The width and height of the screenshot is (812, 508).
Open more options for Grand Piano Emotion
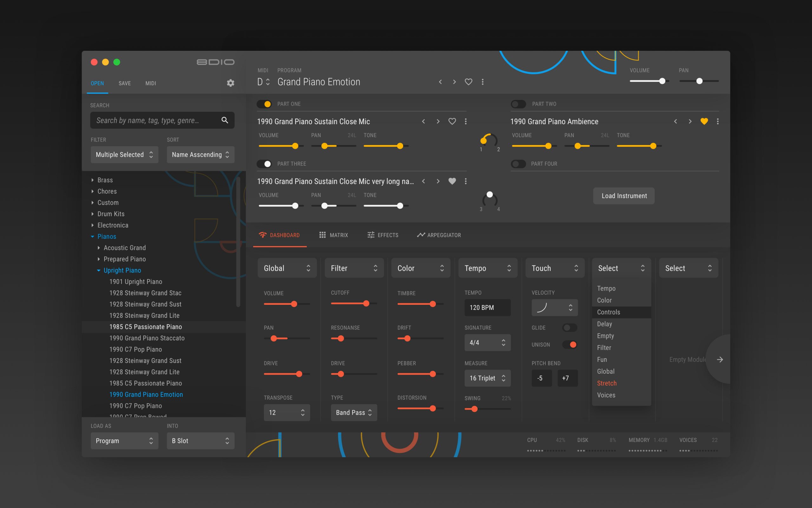tap(482, 82)
